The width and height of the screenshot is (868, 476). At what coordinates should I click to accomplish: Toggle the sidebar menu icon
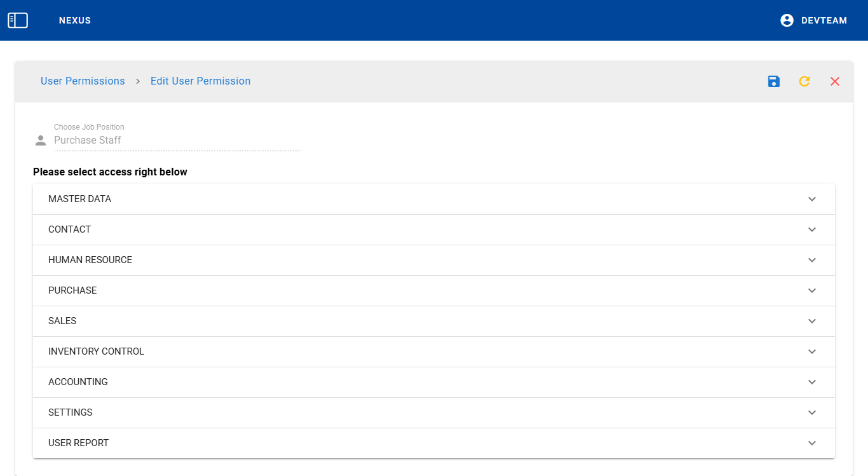(x=18, y=20)
